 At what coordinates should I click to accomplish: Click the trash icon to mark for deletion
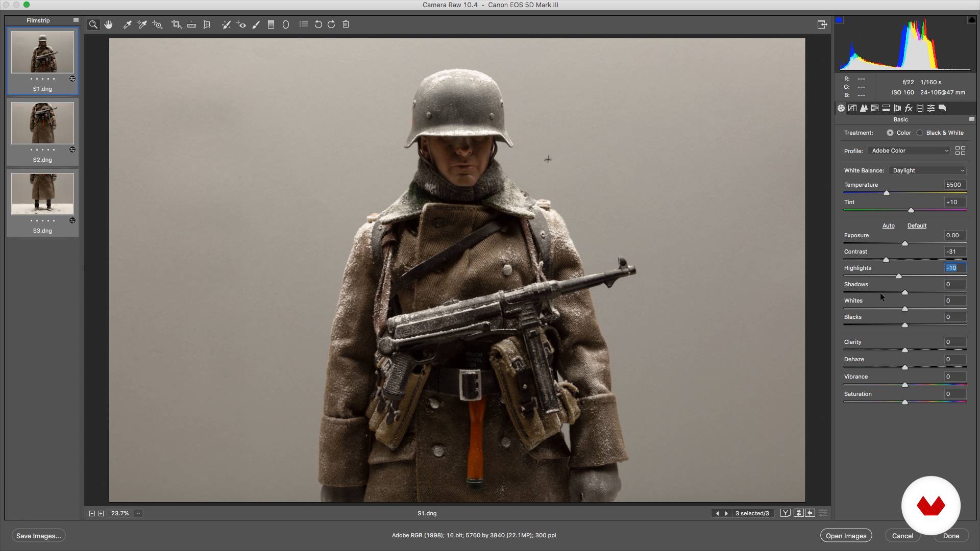[x=346, y=24]
